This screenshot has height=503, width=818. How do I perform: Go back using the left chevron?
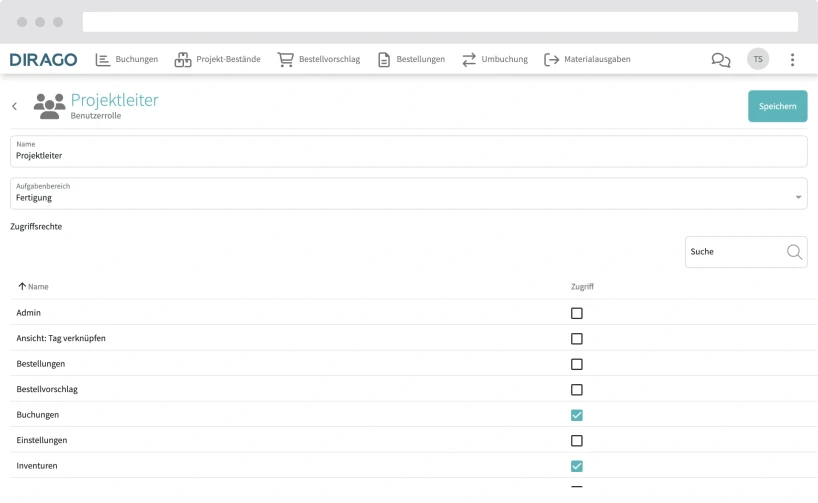[x=14, y=106]
